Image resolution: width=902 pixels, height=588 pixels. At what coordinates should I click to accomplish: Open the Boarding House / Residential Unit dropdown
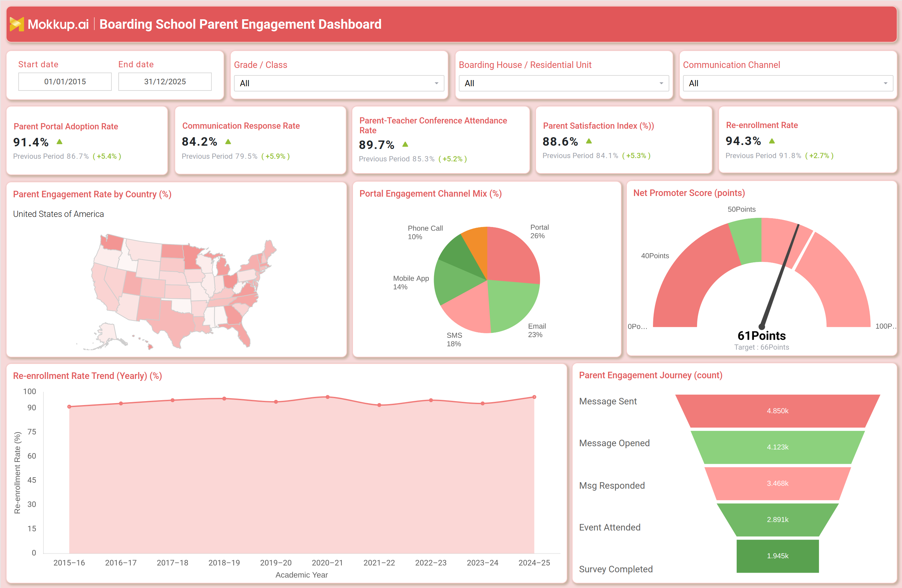[563, 83]
